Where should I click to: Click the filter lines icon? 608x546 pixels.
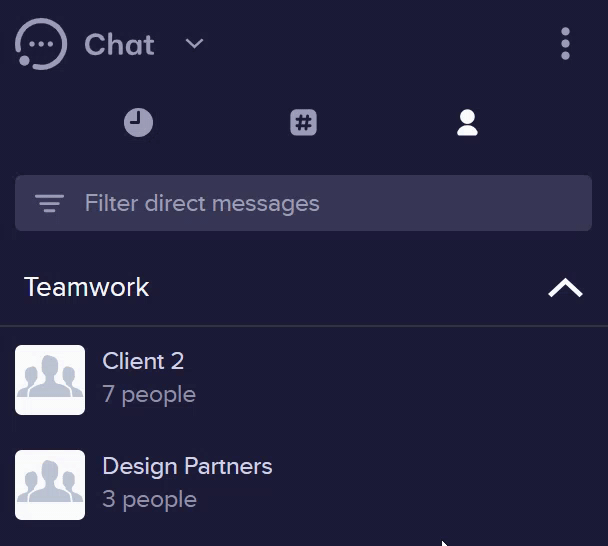click(49, 203)
